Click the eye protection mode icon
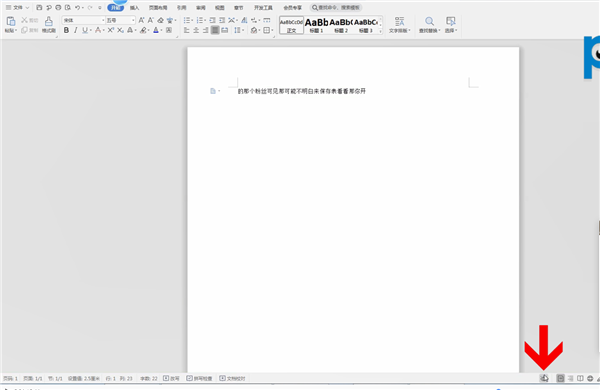Viewport: 600px width, 390px height. [x=544, y=379]
